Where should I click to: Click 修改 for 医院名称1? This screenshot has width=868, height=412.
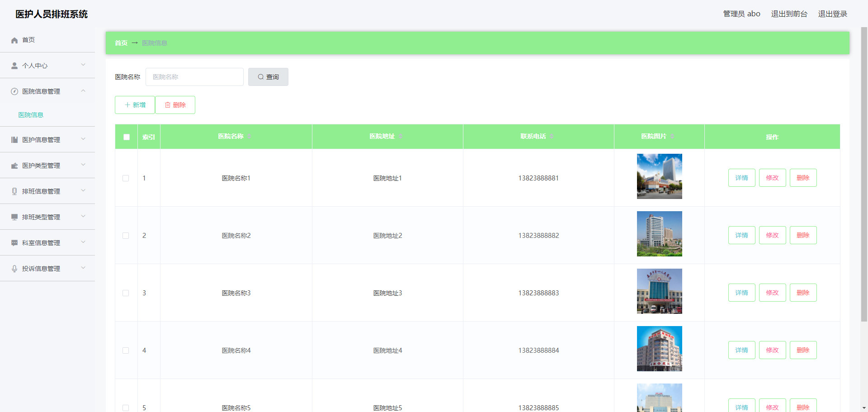point(772,178)
